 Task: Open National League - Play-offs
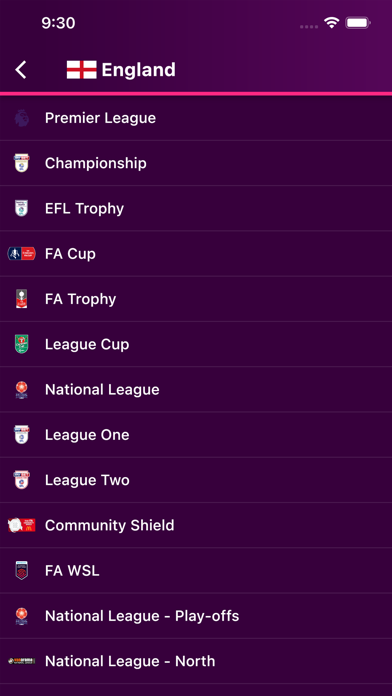pos(196,616)
